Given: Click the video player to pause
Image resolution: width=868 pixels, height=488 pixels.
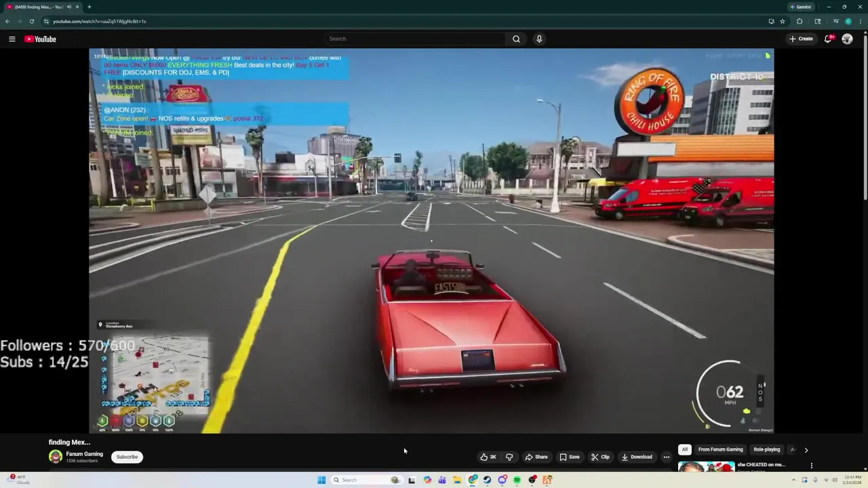Looking at the screenshot, I should (431, 241).
